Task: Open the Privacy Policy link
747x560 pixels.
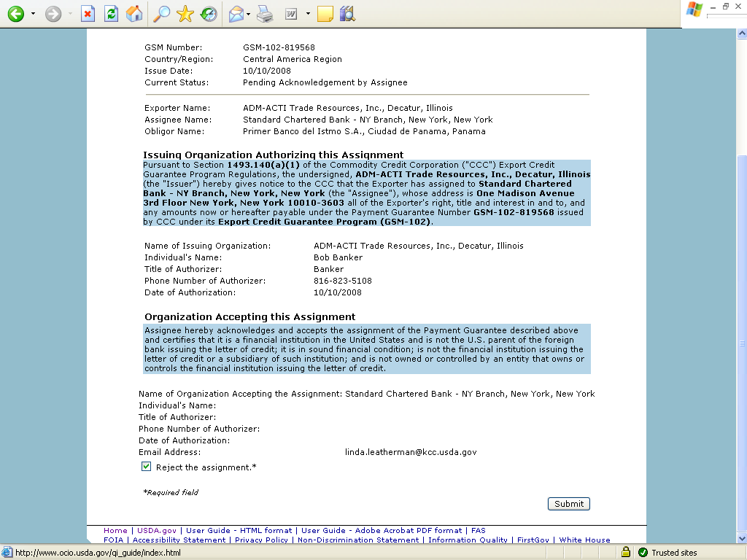Action: click(x=261, y=540)
